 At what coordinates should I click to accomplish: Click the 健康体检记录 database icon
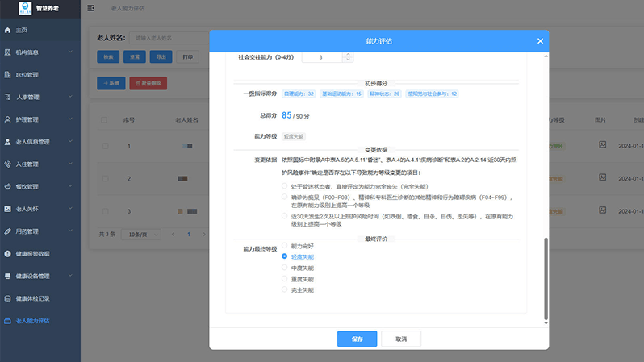pyautogui.click(x=8, y=298)
